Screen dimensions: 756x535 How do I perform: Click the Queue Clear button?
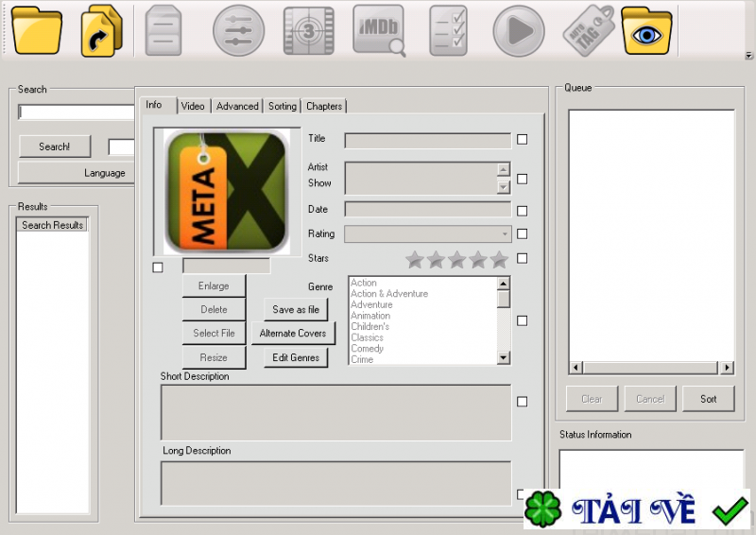tap(592, 399)
